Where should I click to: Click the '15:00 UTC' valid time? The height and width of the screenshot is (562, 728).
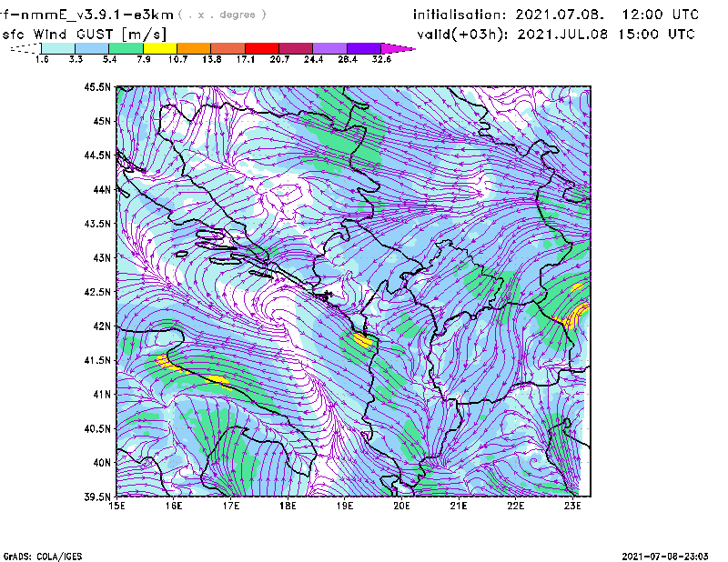[656, 35]
